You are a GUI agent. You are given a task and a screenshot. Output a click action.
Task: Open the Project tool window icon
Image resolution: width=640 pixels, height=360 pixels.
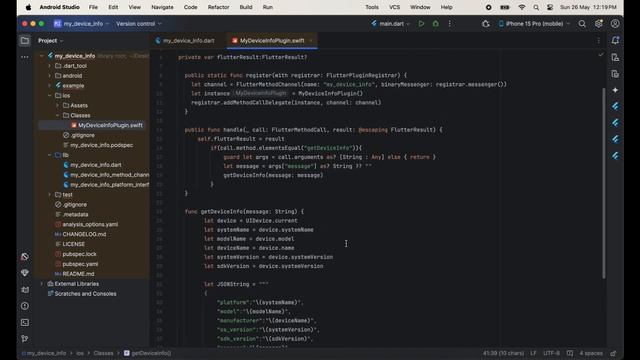pyautogui.click(x=25, y=40)
